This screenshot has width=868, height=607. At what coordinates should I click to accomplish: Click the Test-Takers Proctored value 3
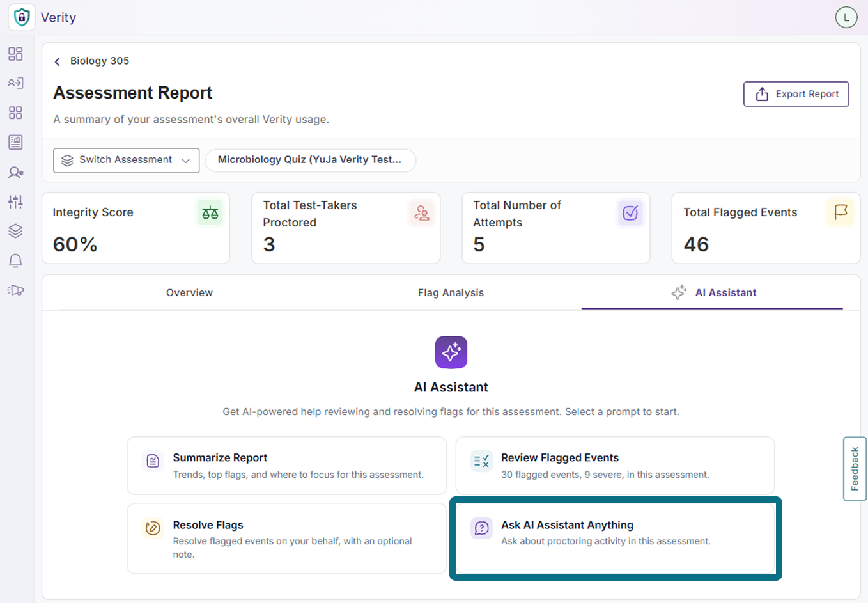pyautogui.click(x=269, y=244)
